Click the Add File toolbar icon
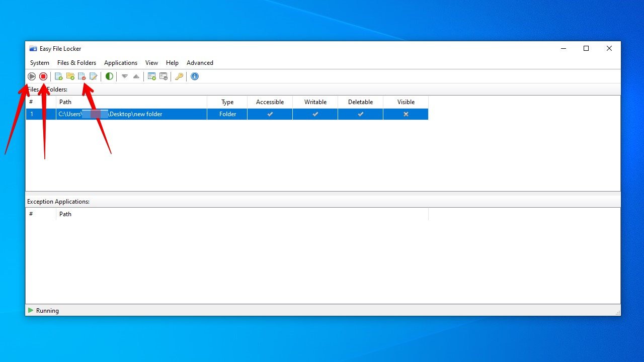 coord(58,76)
